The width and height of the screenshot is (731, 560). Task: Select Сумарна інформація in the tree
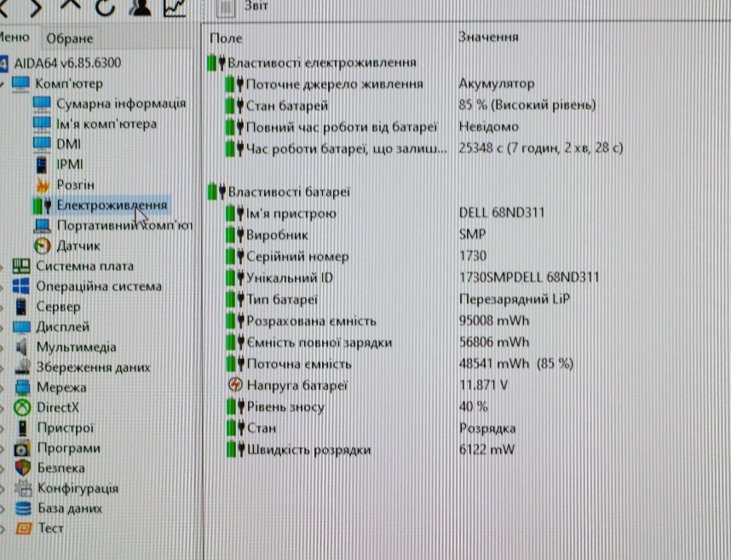tap(120, 103)
